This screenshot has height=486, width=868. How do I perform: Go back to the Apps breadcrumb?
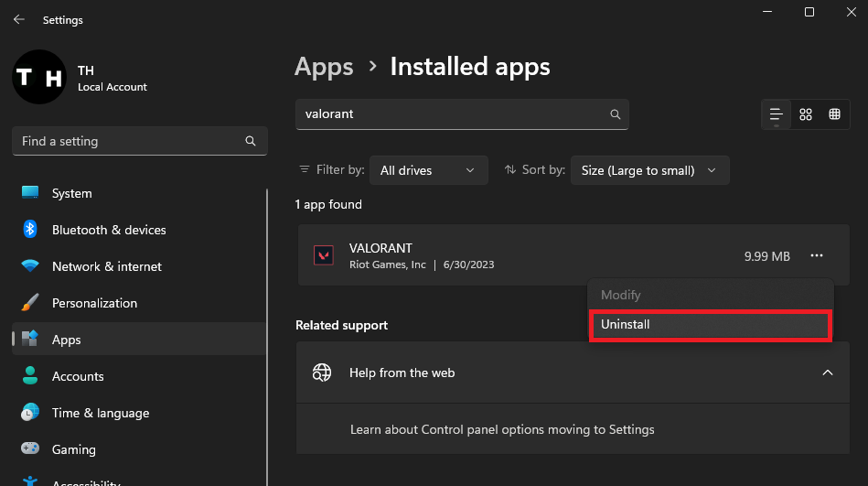click(x=324, y=67)
